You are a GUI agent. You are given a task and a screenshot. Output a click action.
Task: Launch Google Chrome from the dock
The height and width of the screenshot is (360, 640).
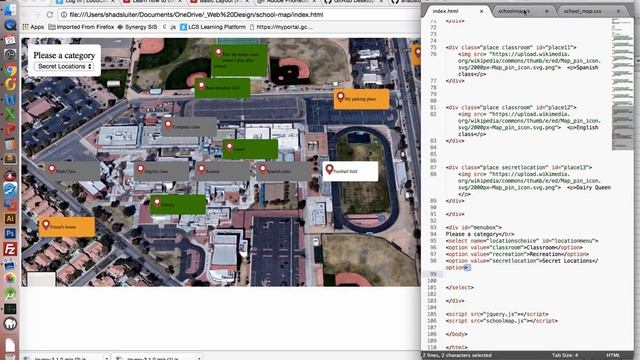(x=10, y=70)
